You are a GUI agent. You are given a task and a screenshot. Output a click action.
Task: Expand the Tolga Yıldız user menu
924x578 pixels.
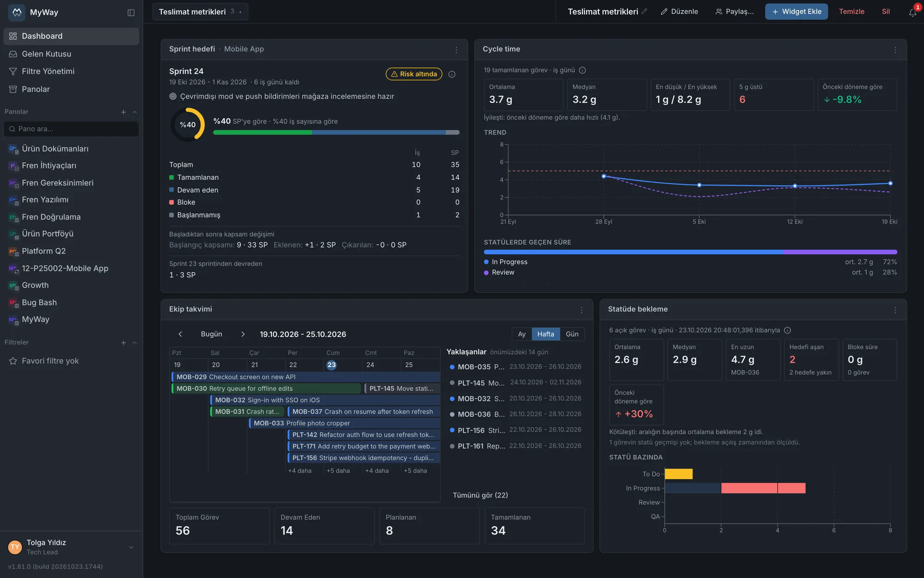[131, 547]
